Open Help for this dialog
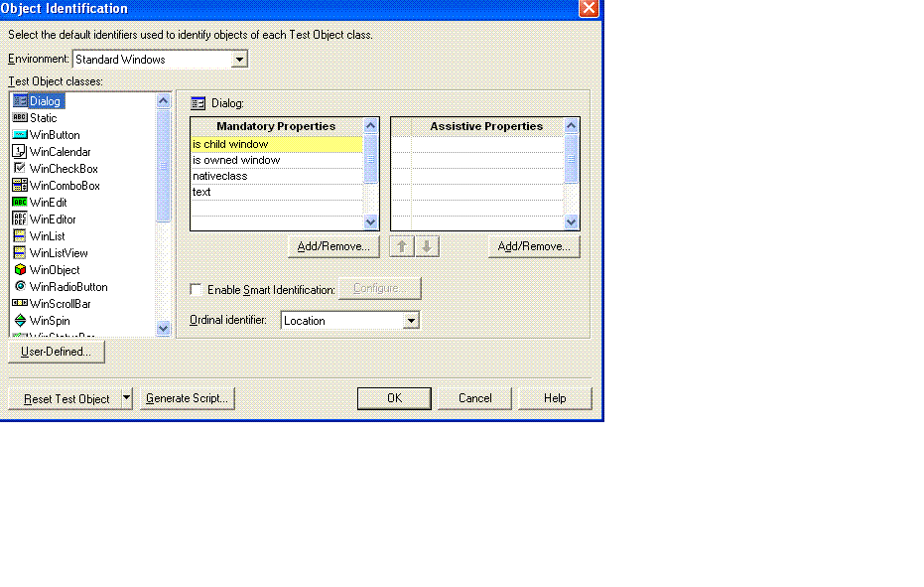The height and width of the screenshot is (587, 924). coord(555,398)
